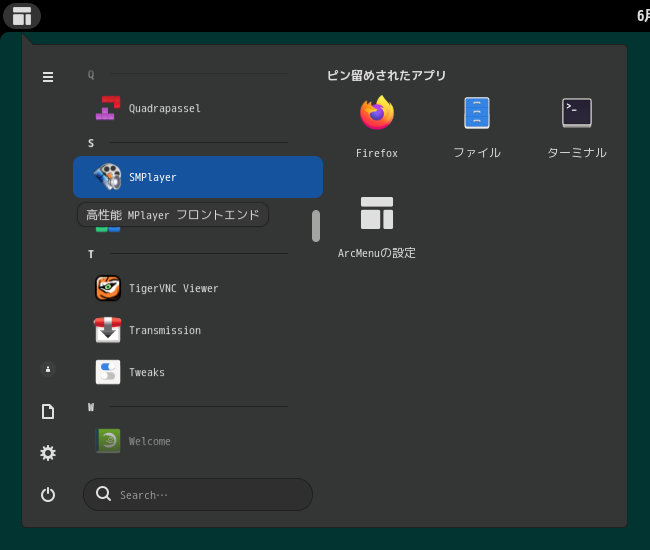650x550 pixels.
Task: Click the ArcMenu button in top panel
Action: (x=22, y=16)
